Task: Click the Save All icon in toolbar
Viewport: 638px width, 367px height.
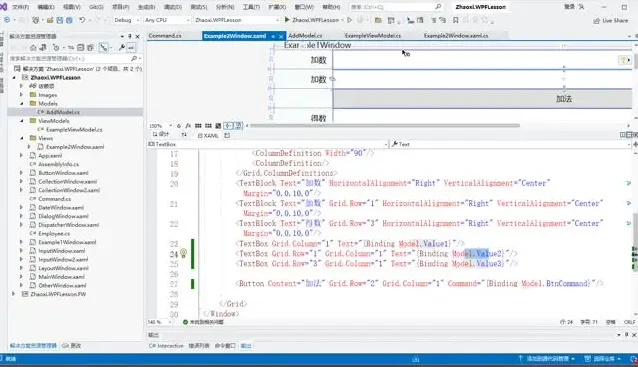Action: tap(69, 20)
